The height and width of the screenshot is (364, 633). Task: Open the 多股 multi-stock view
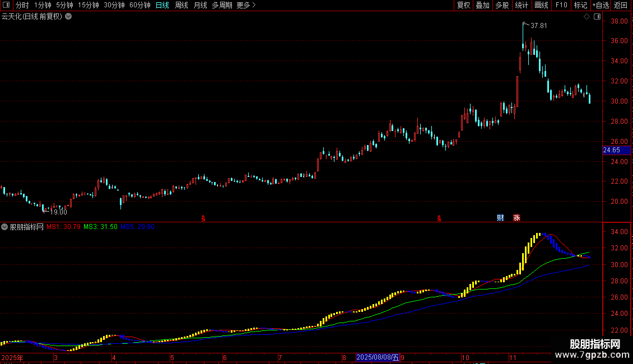pyautogui.click(x=502, y=5)
